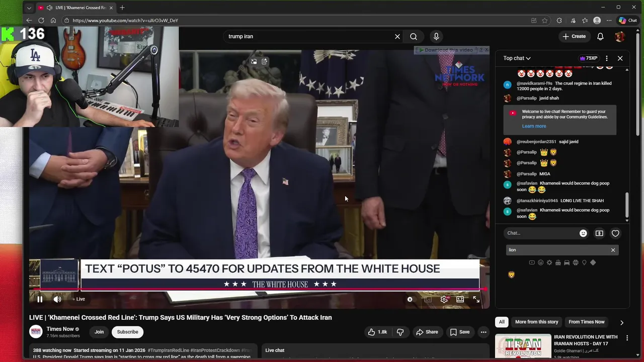
Task: Enter fullscreen on the video
Action: [x=476, y=299]
